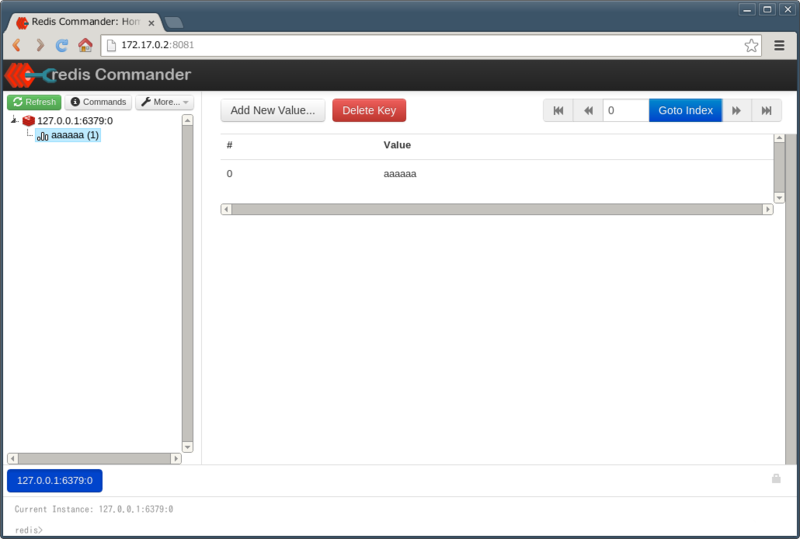Go to previous page of indexes

coord(588,110)
